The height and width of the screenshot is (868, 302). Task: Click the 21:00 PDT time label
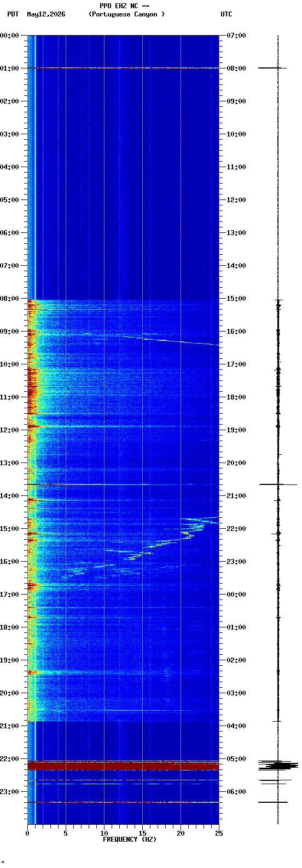point(10,726)
